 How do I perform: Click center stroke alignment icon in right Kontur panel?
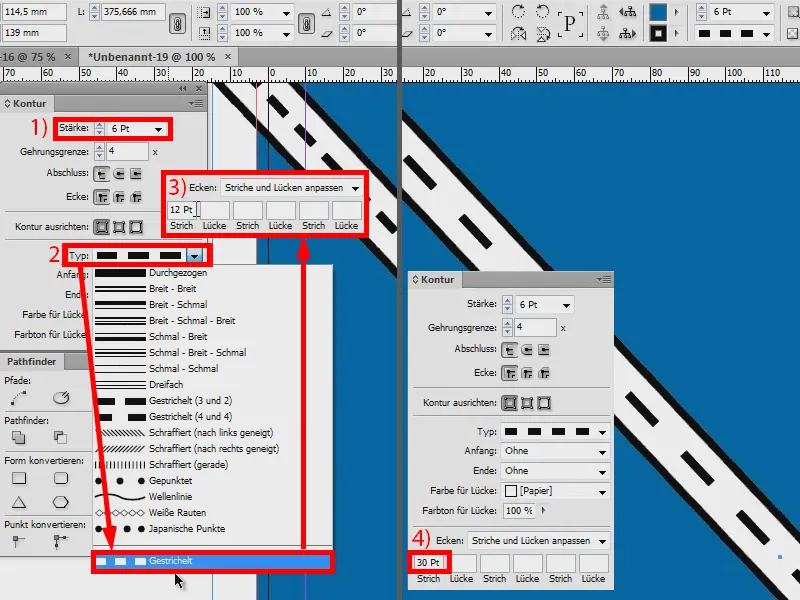pyautogui.click(x=510, y=403)
